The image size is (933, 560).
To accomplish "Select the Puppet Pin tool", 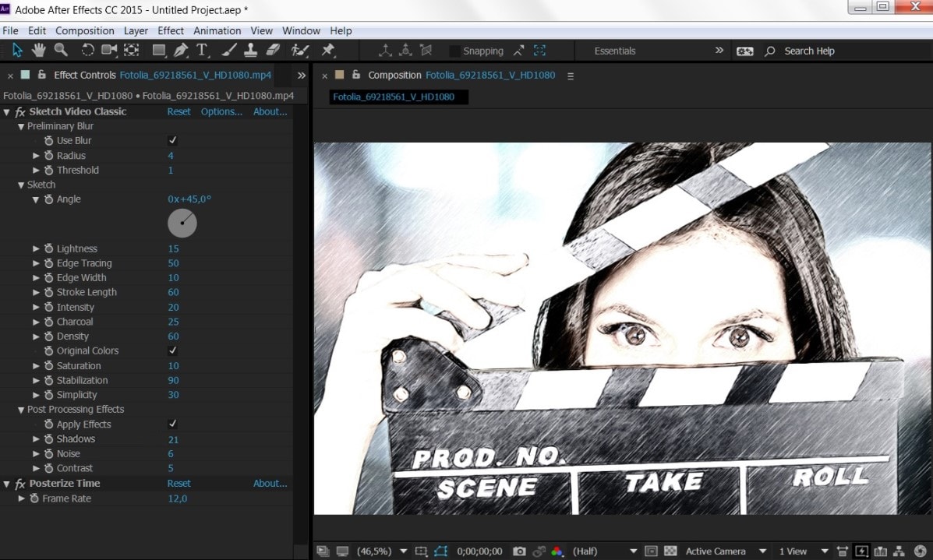I will 329,51.
